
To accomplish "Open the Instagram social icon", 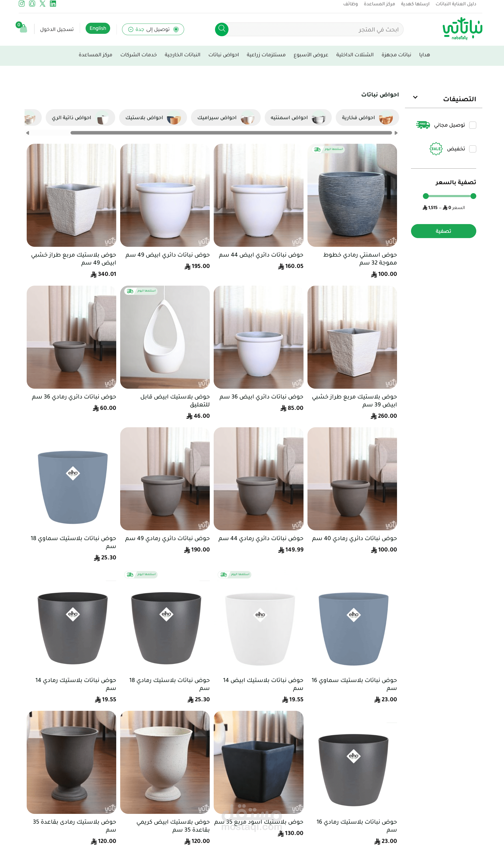I will (22, 4).
